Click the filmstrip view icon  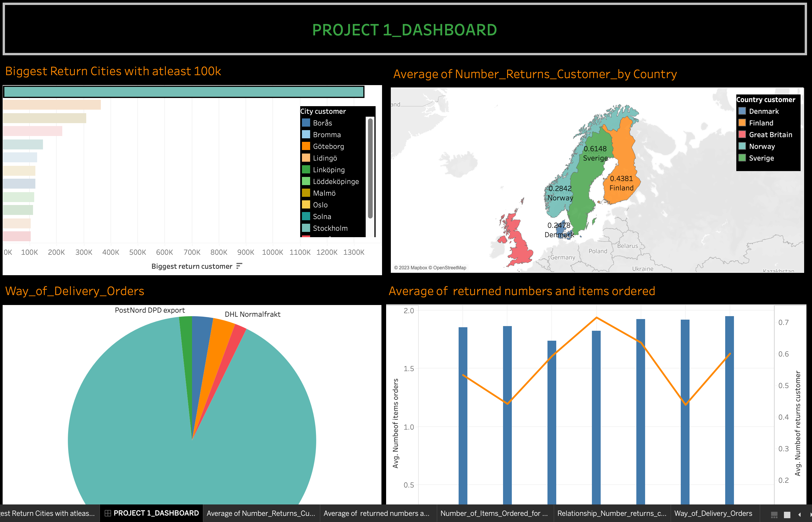pyautogui.click(x=774, y=515)
